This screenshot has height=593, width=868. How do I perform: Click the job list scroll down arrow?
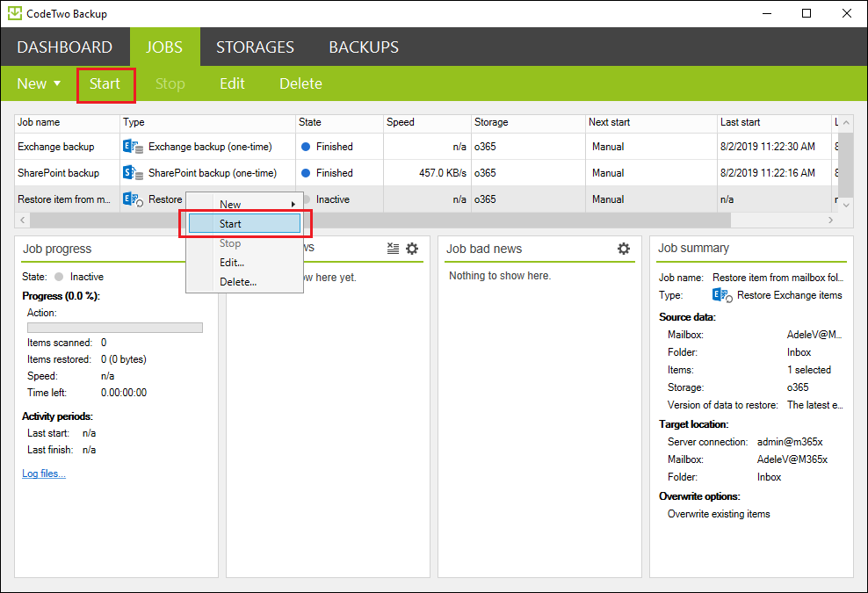tap(846, 205)
